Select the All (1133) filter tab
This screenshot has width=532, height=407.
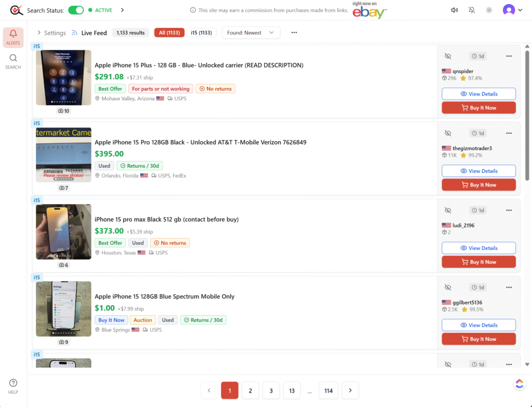(169, 33)
